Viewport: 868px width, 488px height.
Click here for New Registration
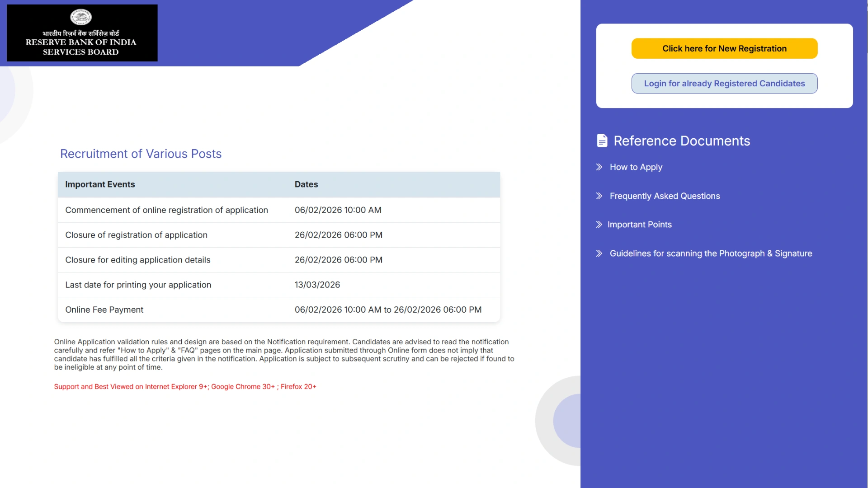tap(724, 48)
